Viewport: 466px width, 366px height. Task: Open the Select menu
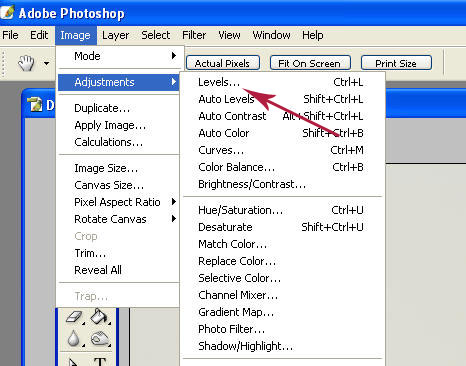click(x=156, y=35)
